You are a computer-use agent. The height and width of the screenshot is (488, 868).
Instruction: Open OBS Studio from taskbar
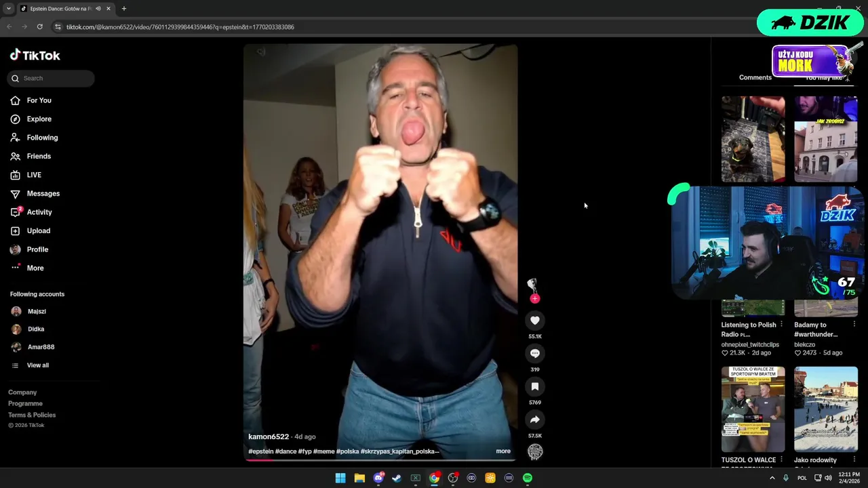(x=453, y=479)
